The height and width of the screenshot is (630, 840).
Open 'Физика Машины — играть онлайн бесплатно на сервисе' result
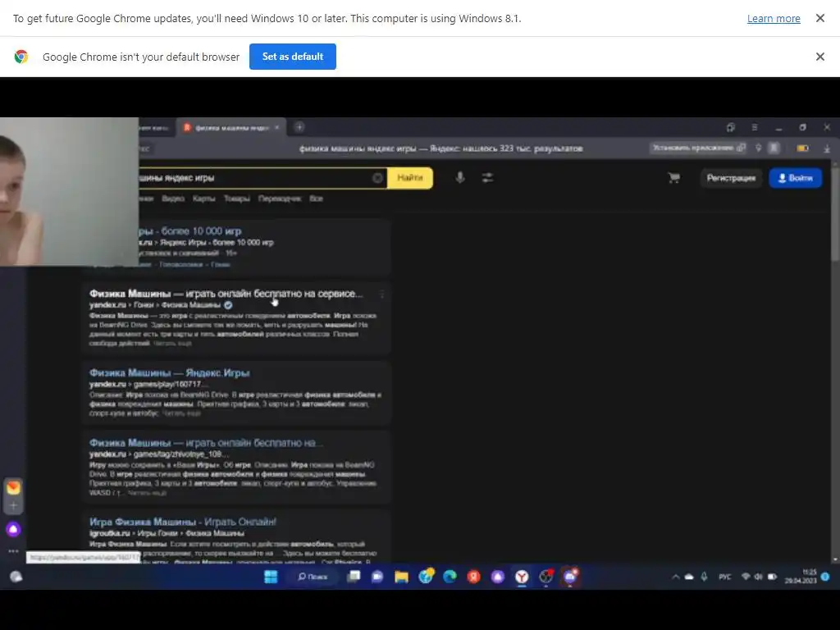click(226, 294)
